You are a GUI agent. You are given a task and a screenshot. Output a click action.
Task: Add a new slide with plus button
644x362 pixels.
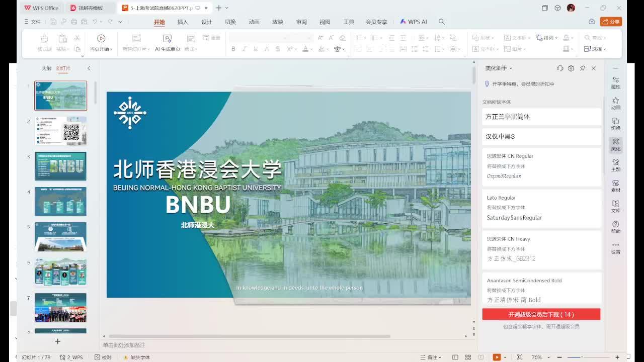coord(58,341)
